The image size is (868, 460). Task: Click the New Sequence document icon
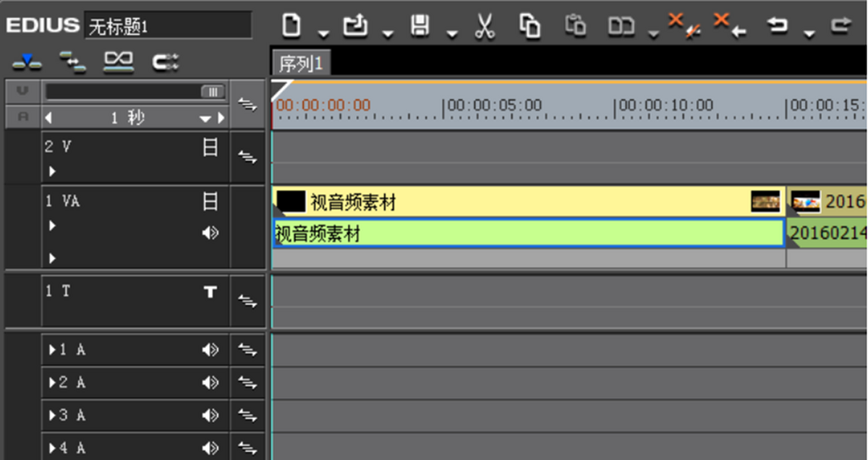pyautogui.click(x=291, y=27)
